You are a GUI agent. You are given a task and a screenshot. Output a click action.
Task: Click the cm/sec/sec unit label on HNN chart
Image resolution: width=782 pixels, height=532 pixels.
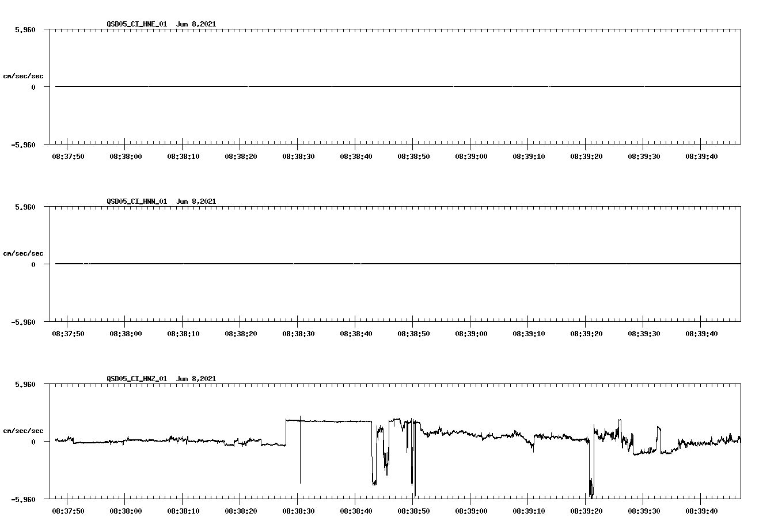23,253
